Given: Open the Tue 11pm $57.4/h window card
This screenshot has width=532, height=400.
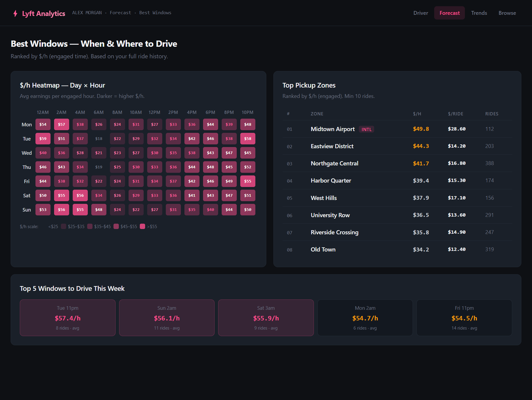Looking at the screenshot, I should coord(68,318).
